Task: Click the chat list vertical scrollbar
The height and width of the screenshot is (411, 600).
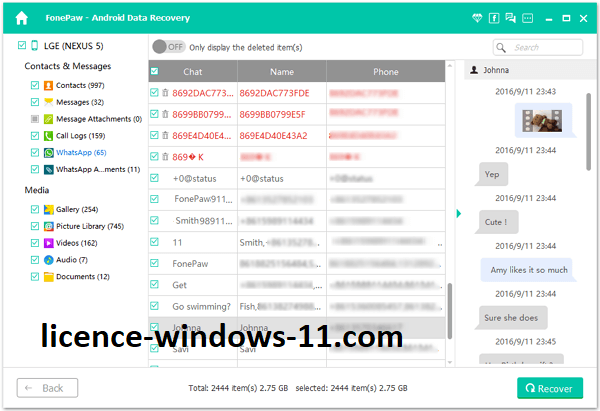Action: coord(449,310)
